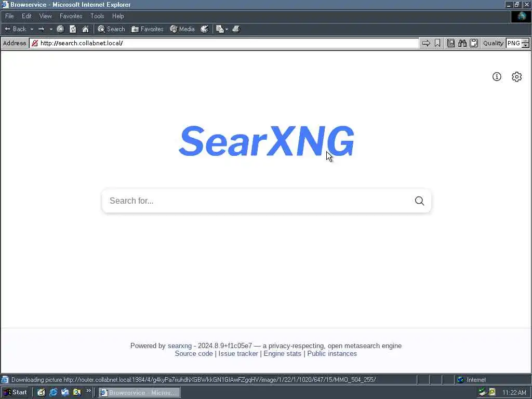Open the Public instances link
Screen dimensions: 532x399
(x=332, y=353)
